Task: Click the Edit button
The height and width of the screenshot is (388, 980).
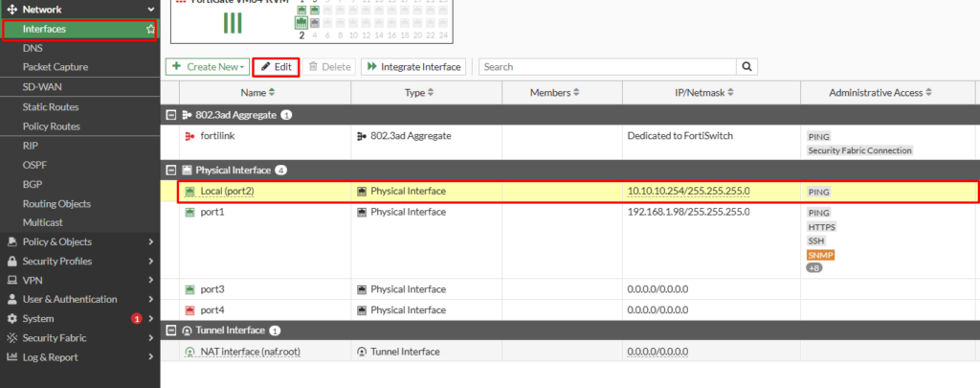Action: (x=277, y=67)
